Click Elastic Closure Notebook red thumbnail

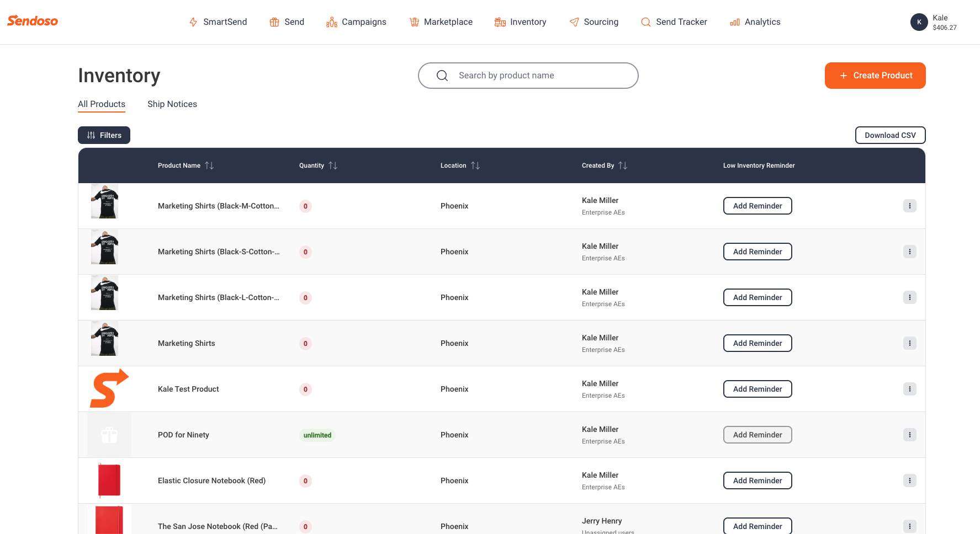pyautogui.click(x=109, y=480)
